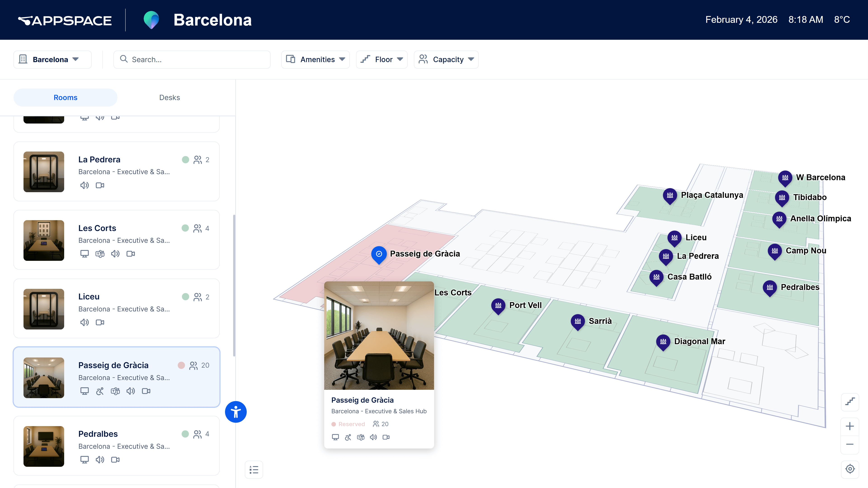Screen dimensions: 868x488
Task: Open the Les Corts room card
Action: coord(117,240)
